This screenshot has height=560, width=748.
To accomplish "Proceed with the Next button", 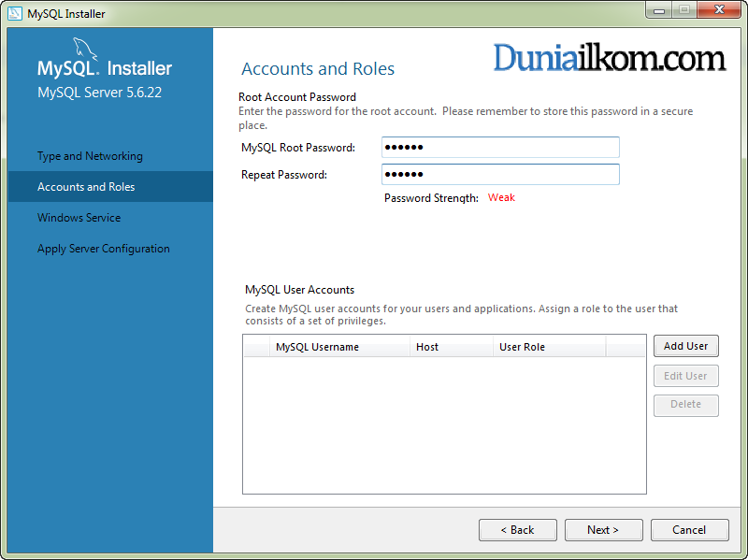I will tap(603, 530).
